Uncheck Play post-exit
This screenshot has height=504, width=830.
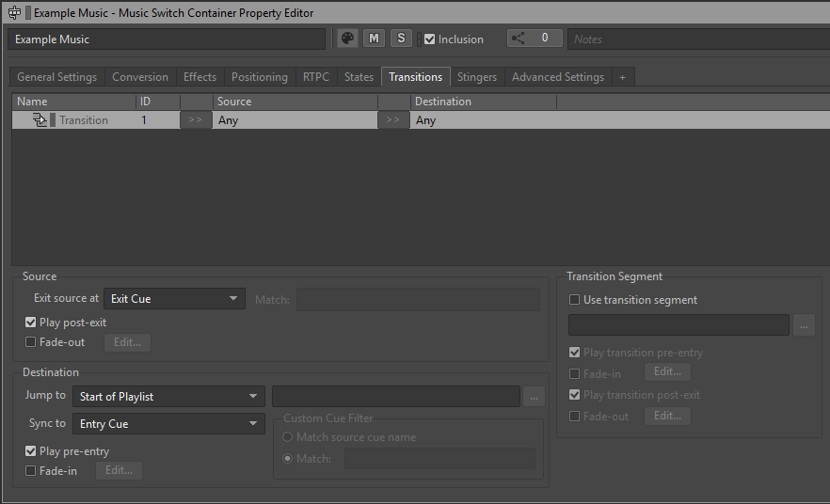coord(31,323)
